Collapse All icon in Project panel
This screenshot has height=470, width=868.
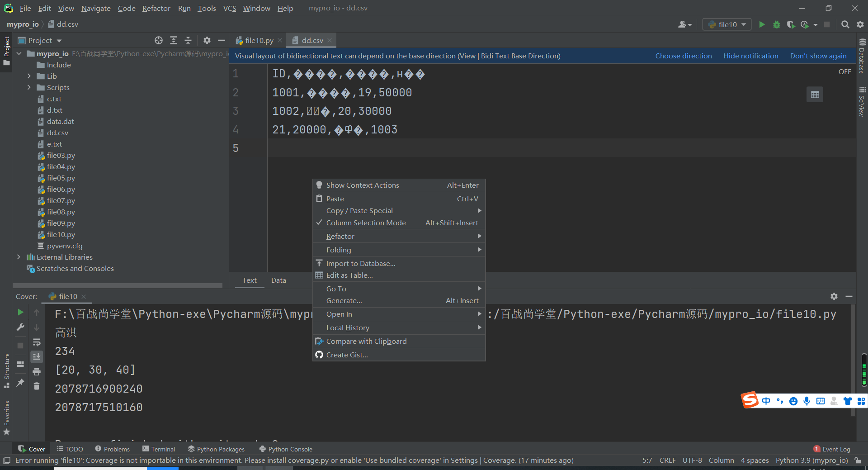(188, 40)
